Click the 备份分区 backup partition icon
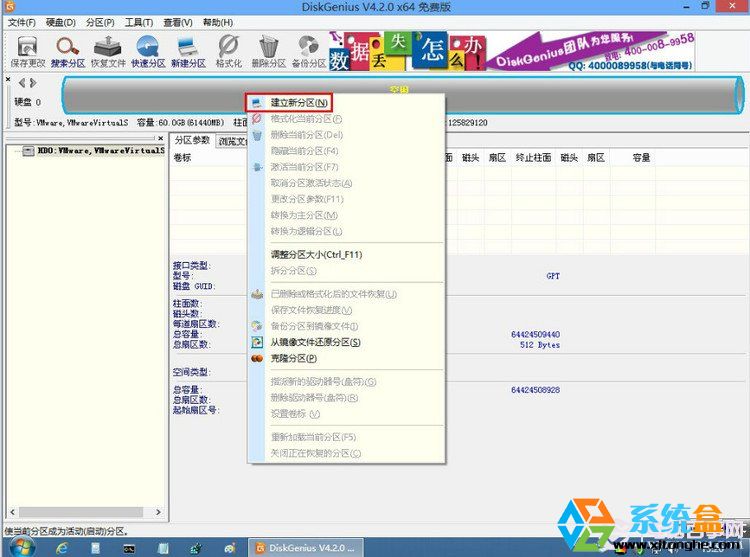This screenshot has width=750, height=557. point(309,52)
